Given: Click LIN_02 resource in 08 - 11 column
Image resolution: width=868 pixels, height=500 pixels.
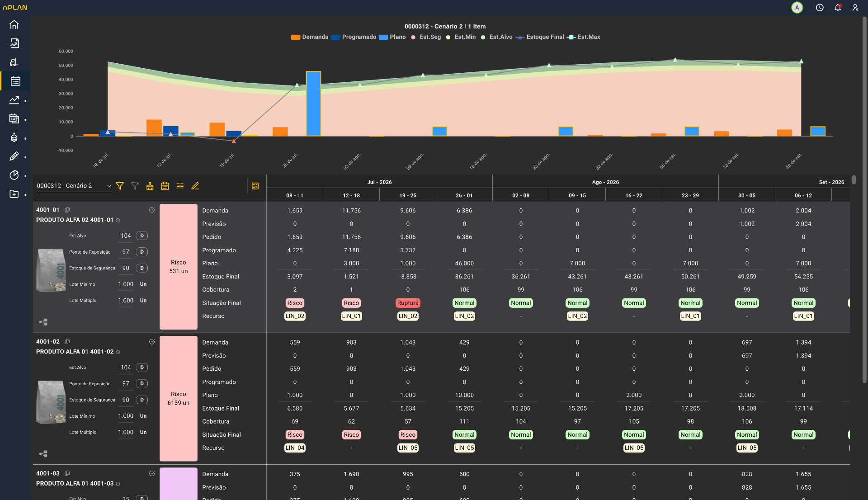Looking at the screenshot, I should click(295, 316).
